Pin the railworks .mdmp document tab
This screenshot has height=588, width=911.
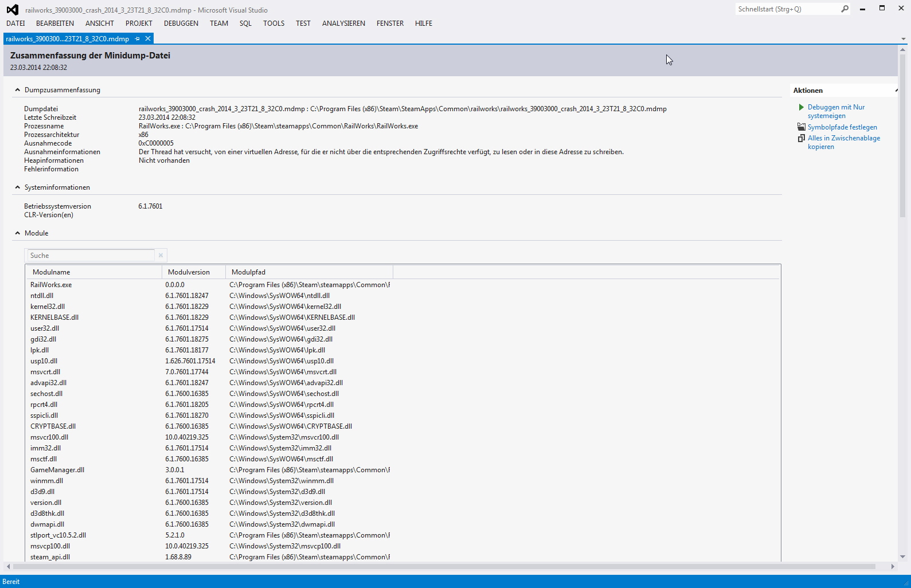click(137, 39)
